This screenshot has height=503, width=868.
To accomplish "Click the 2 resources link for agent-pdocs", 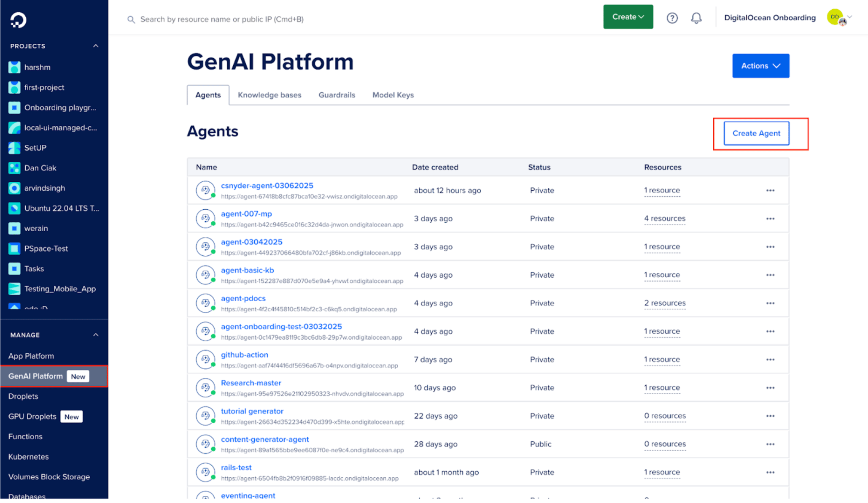I will coord(665,303).
